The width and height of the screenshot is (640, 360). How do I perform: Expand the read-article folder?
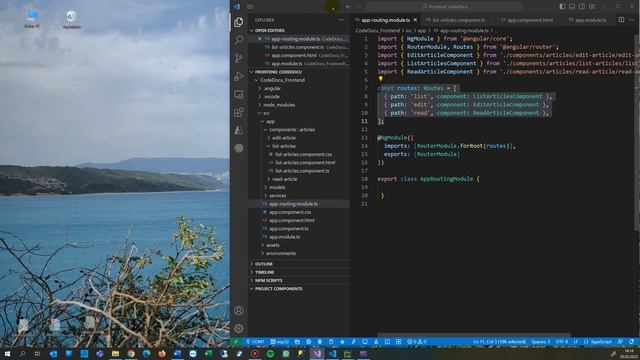pos(299,179)
